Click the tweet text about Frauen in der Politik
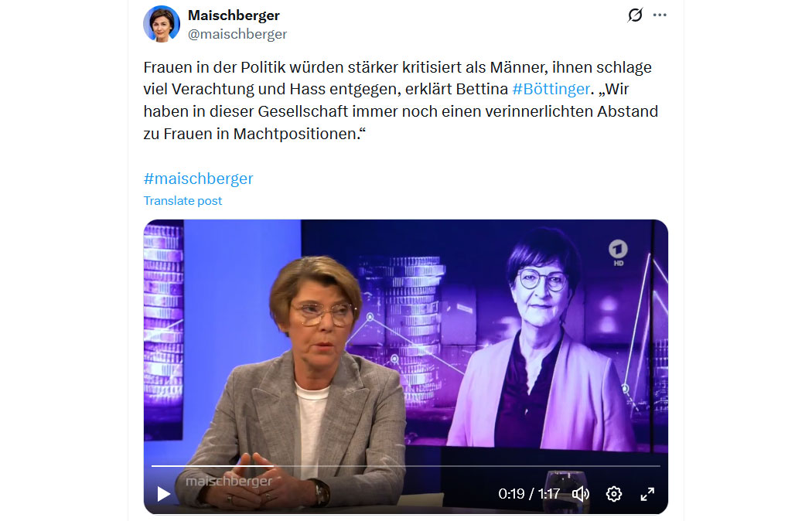 point(401,100)
